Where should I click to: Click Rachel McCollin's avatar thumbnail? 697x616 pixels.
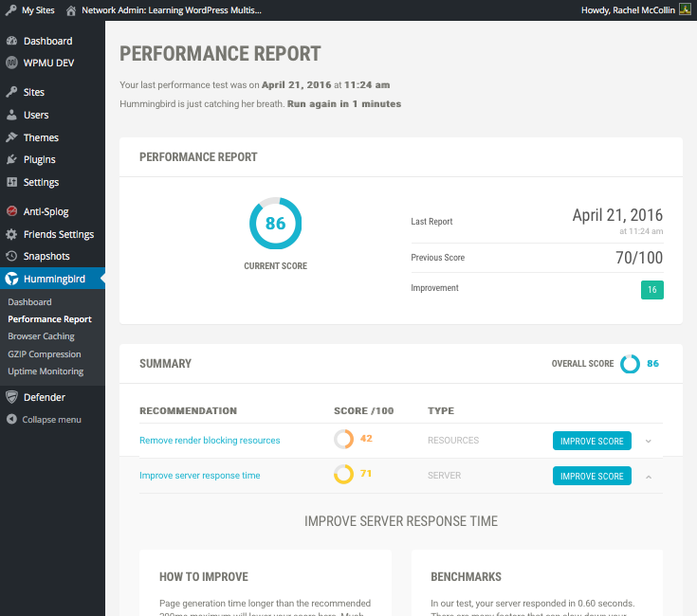point(685,9)
